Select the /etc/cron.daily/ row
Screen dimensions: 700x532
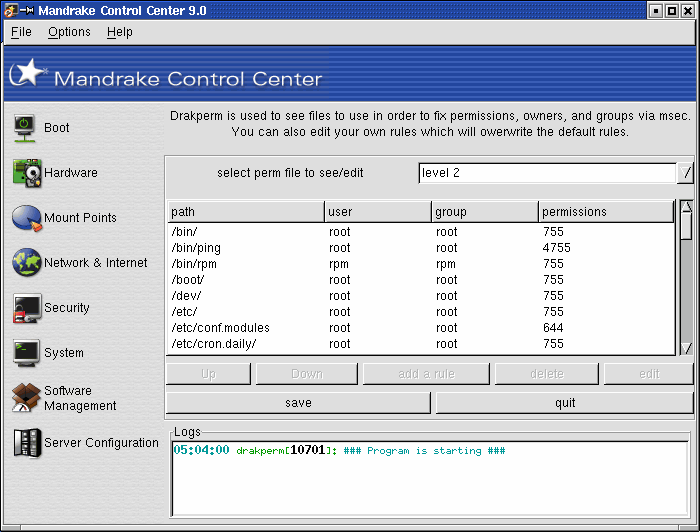point(421,344)
